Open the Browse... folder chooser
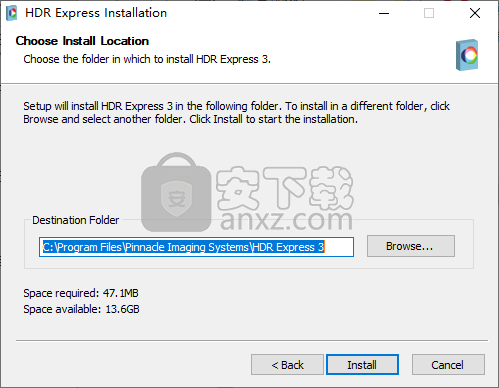The width and height of the screenshot is (499, 388). pos(411,246)
